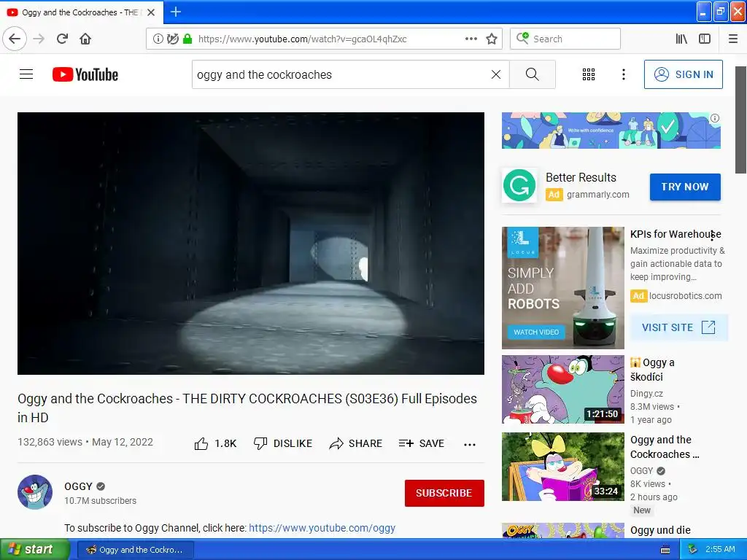Open the Oggy a škodíci video title
The height and width of the screenshot is (560, 747).
click(652, 370)
